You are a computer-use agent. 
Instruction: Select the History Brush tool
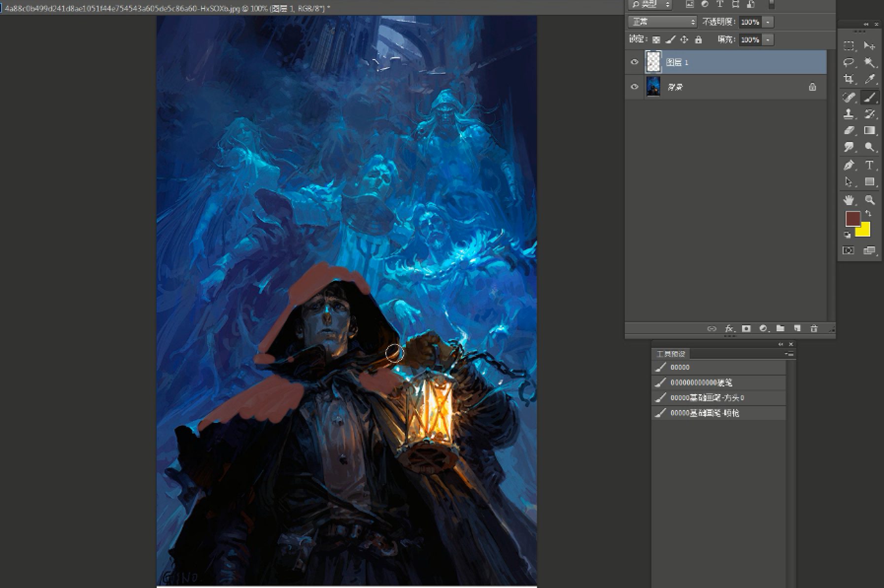coord(870,114)
